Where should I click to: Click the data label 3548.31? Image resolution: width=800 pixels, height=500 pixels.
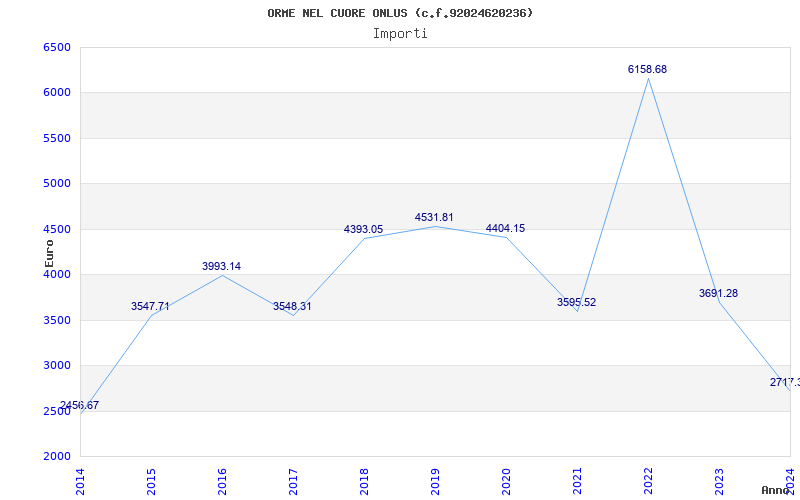click(292, 306)
